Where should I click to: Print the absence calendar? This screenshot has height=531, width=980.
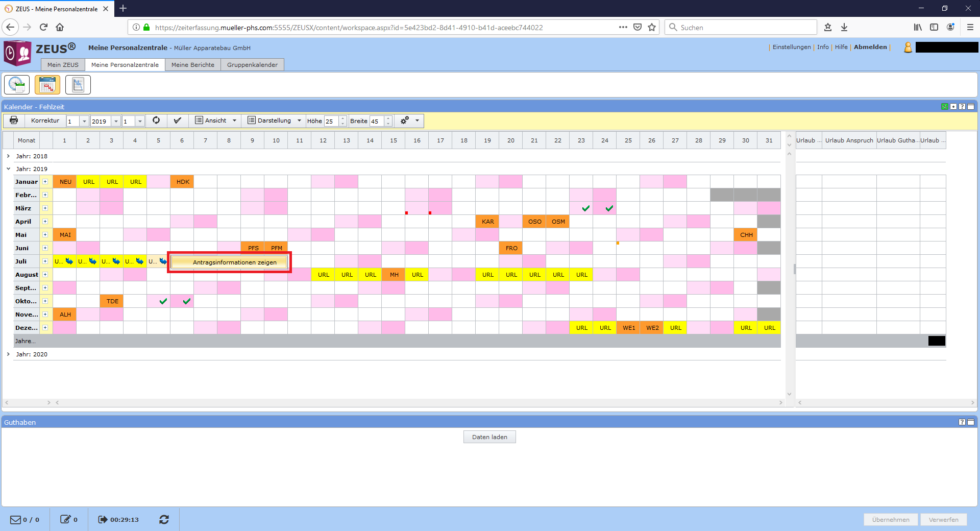pos(14,120)
